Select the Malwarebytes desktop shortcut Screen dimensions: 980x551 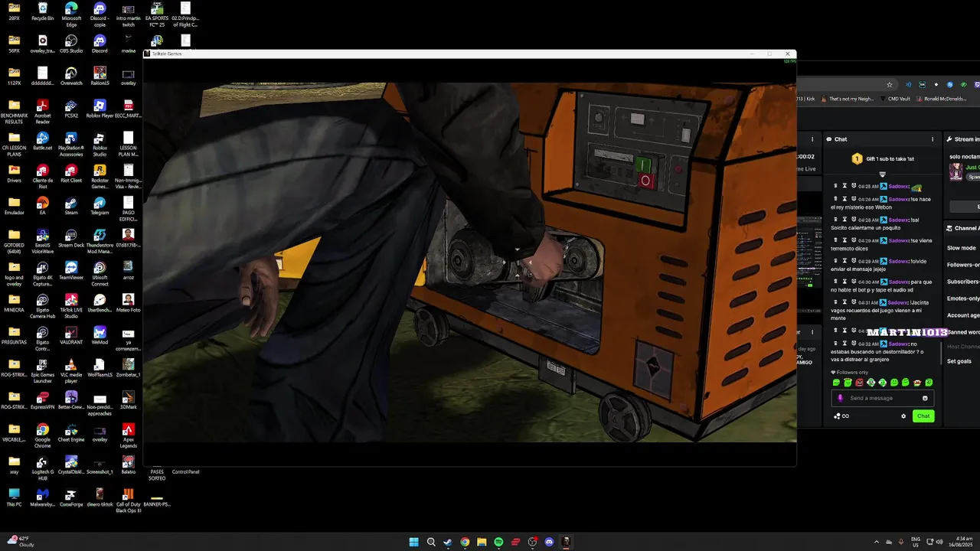[42, 497]
